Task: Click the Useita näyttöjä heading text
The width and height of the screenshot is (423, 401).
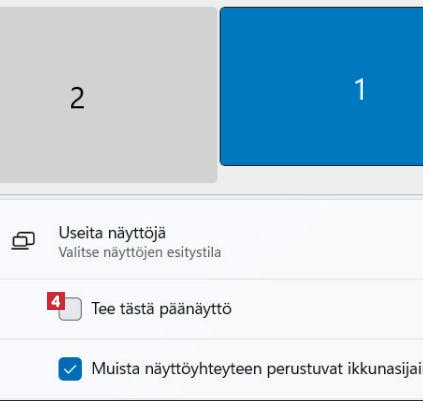Action: click(x=112, y=233)
